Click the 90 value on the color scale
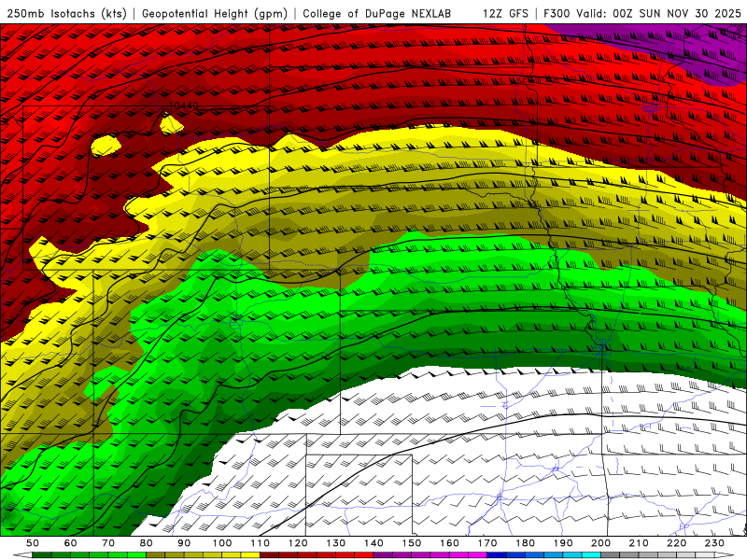The height and width of the screenshot is (560, 747). click(x=184, y=543)
